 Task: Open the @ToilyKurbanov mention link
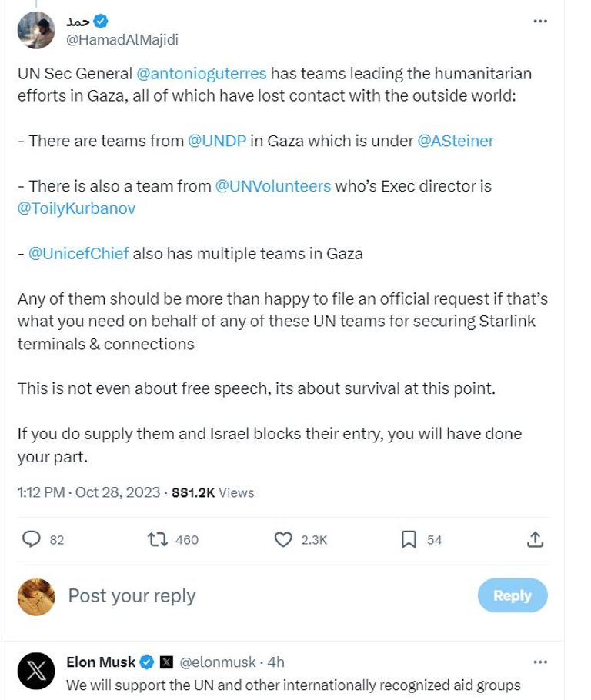pos(77,208)
